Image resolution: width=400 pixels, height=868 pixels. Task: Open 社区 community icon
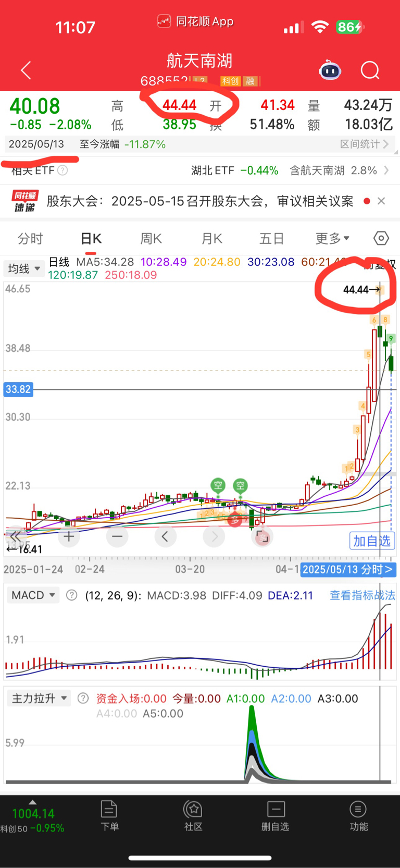click(x=193, y=816)
